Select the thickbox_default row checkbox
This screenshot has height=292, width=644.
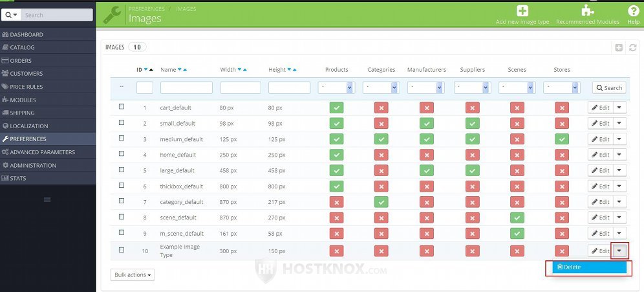(122, 185)
